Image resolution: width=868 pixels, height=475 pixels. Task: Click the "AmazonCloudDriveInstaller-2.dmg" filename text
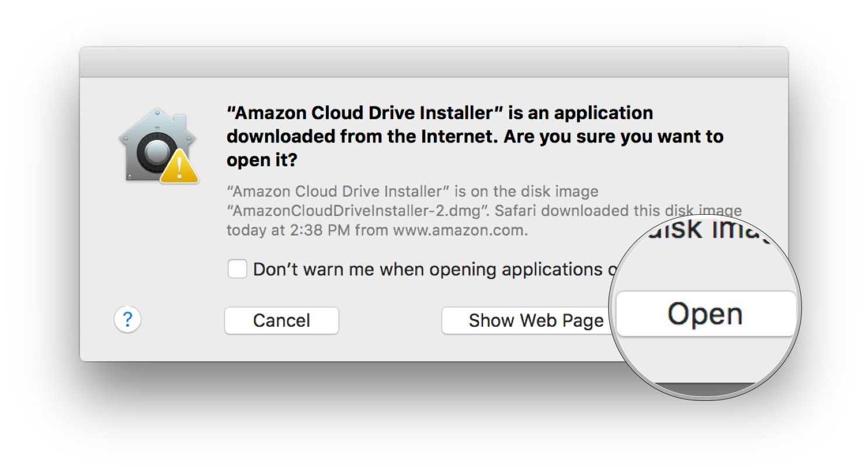(356, 211)
